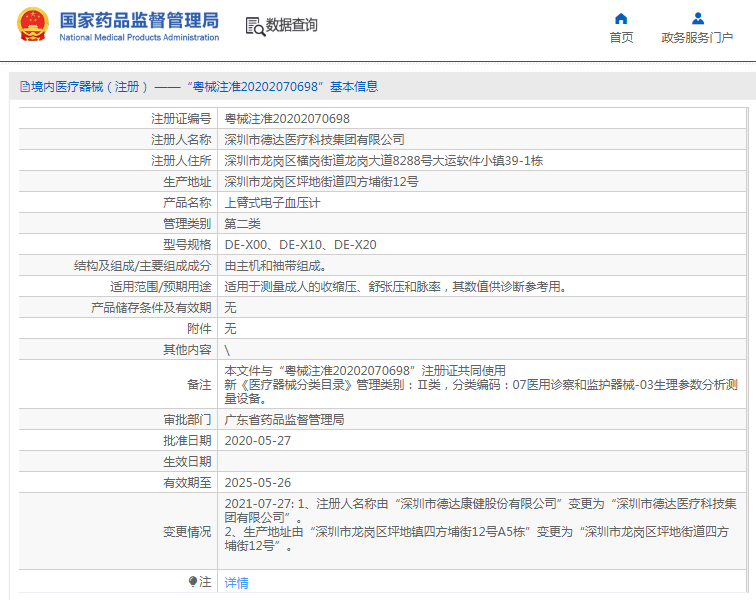Viewport: 756px width, 600px height.
Task: Click 产品储存条件及有效期 label
Action: click(x=151, y=308)
